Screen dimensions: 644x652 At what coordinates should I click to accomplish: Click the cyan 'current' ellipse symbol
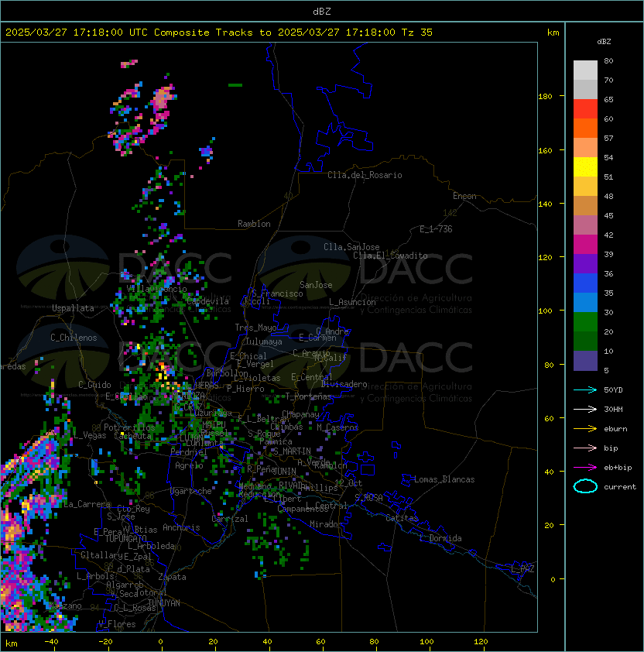[585, 486]
